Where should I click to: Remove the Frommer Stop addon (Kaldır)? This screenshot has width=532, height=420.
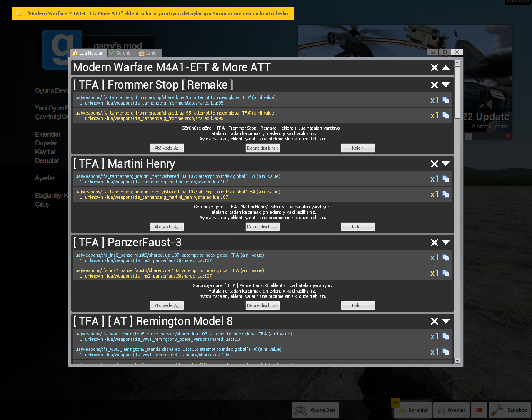(x=358, y=148)
